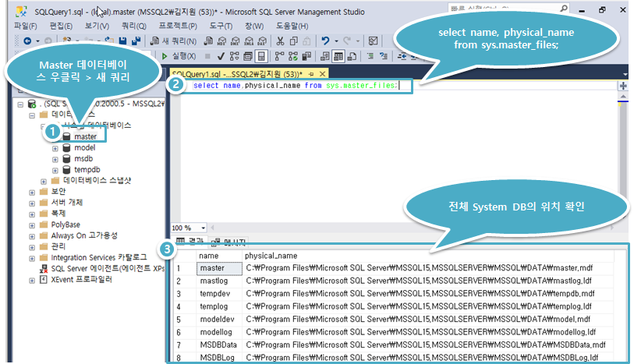
Task: Select XEvent 프로파일러 node
Action: pos(81,280)
